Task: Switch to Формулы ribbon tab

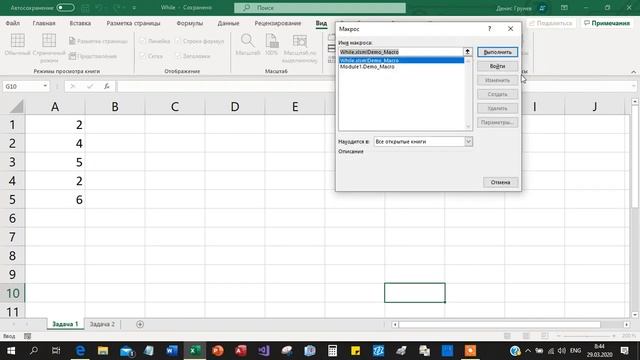Action: (x=189, y=23)
